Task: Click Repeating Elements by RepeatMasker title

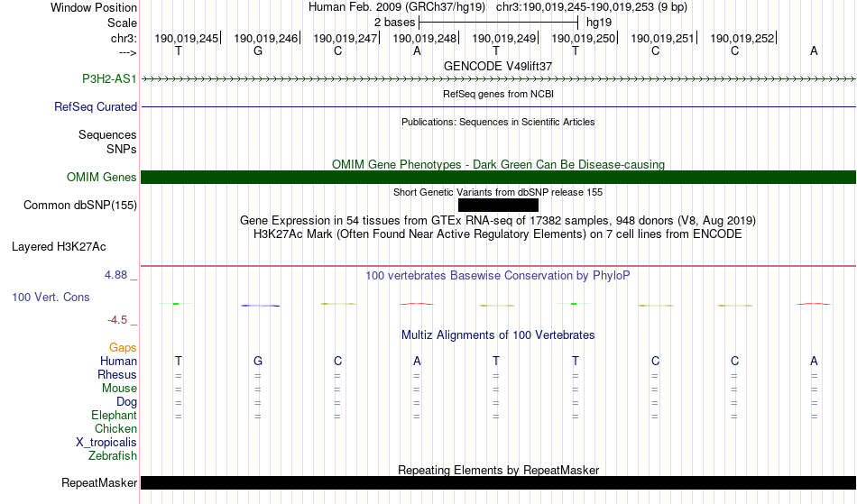Action: [x=499, y=470]
